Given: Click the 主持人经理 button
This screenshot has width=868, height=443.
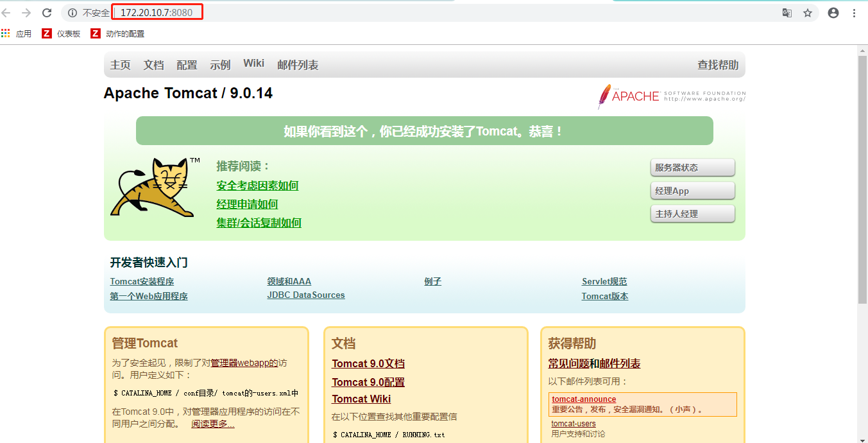Looking at the screenshot, I should click(693, 214).
